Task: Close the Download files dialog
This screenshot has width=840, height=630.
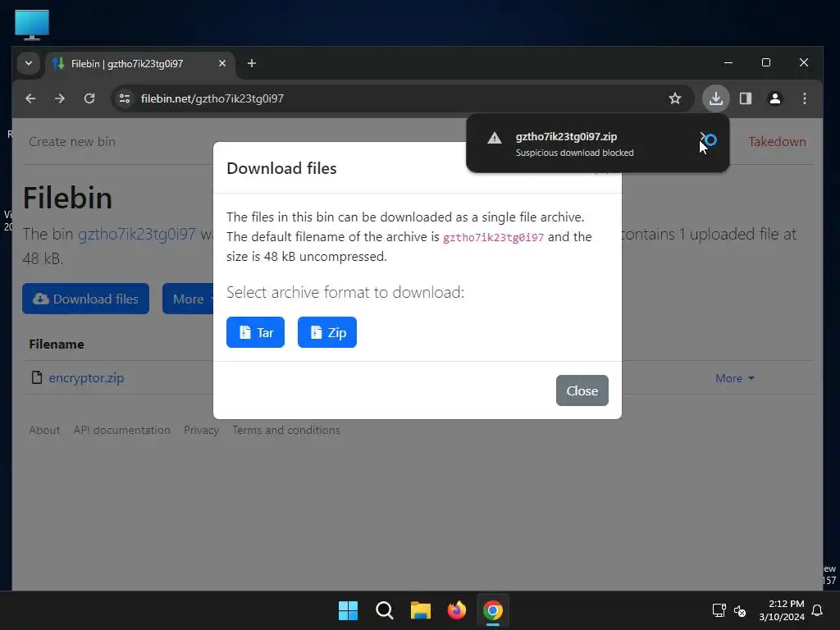Action: (x=582, y=390)
